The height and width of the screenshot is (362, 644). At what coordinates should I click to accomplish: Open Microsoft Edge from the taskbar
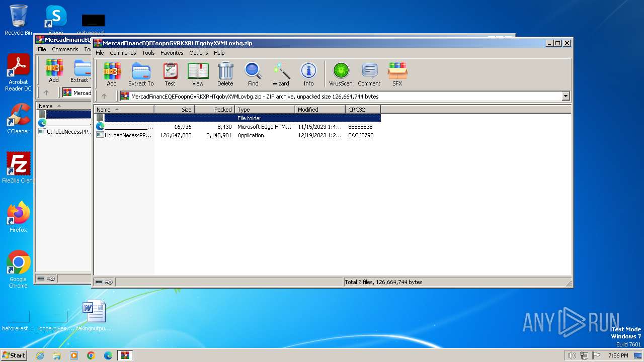click(x=108, y=355)
